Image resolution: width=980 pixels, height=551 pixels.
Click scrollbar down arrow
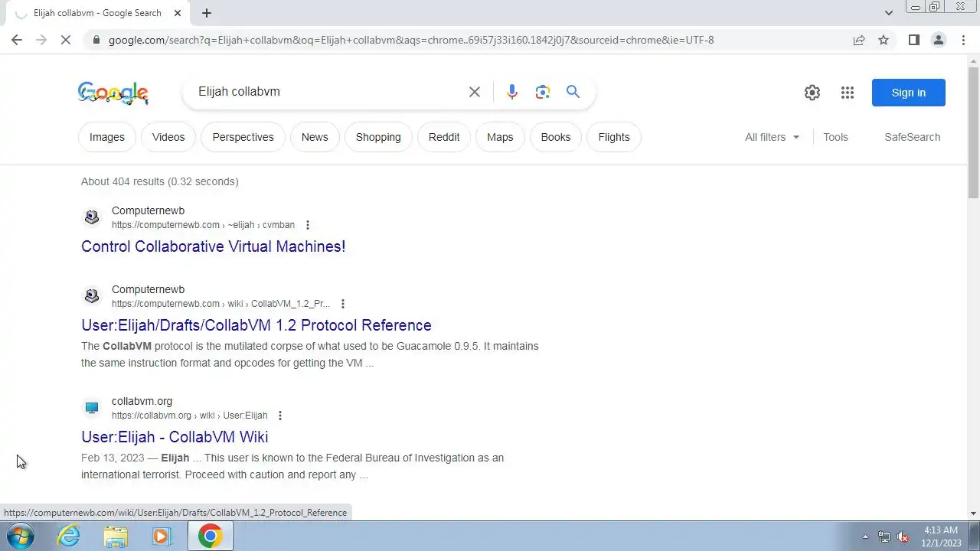point(973,514)
